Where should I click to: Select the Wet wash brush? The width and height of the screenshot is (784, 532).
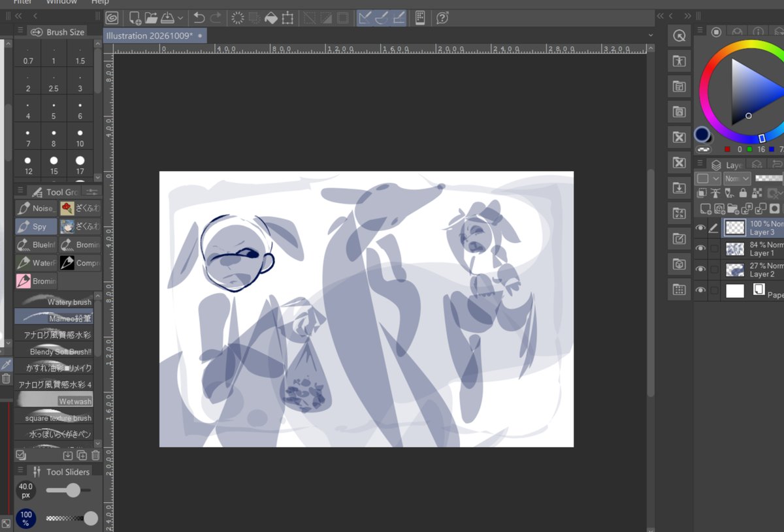(x=54, y=399)
